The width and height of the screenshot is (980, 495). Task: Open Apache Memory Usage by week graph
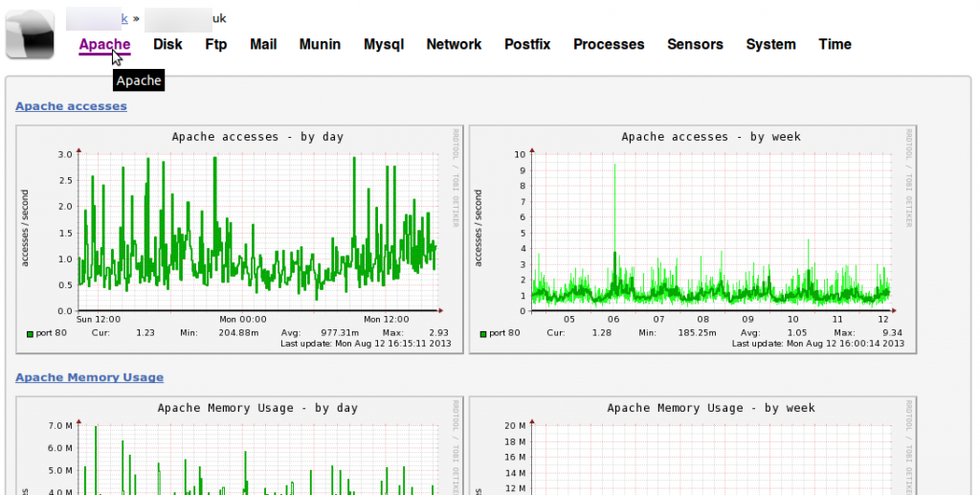click(693, 446)
